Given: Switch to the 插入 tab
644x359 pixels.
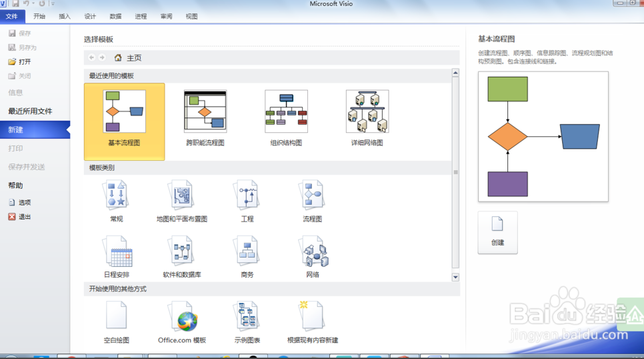Looking at the screenshot, I should click(65, 17).
